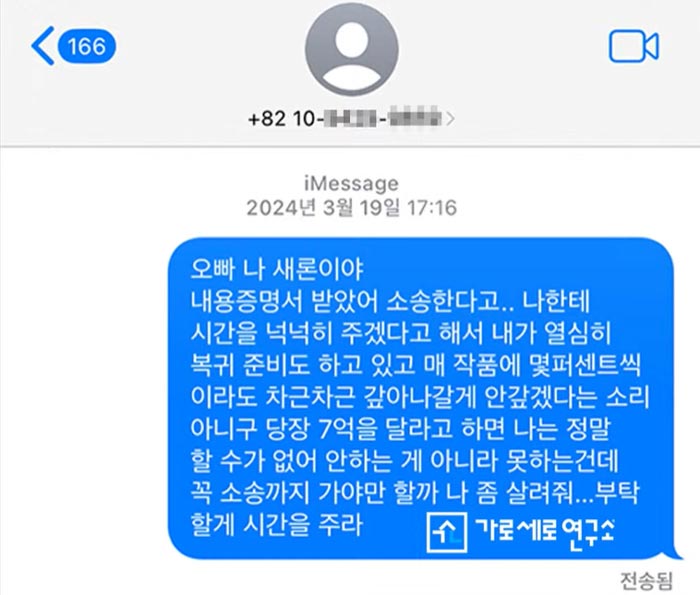
Task: Open the gray contact avatar silhouette
Action: pyautogui.click(x=352, y=48)
